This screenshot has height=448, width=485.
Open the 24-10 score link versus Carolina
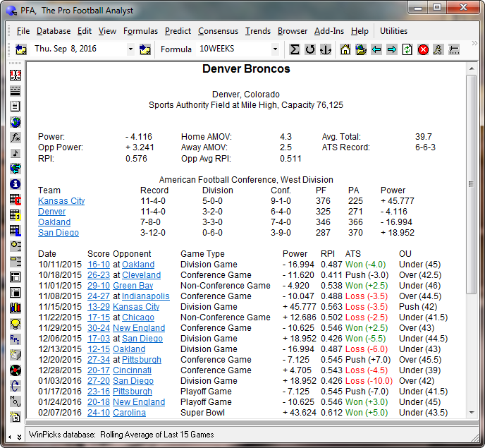click(x=99, y=413)
